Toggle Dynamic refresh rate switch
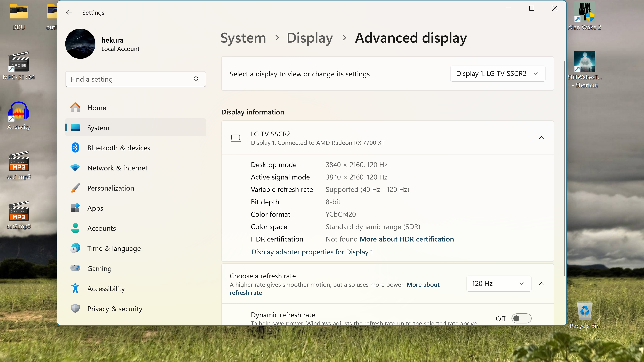The height and width of the screenshot is (362, 644). pos(521,319)
